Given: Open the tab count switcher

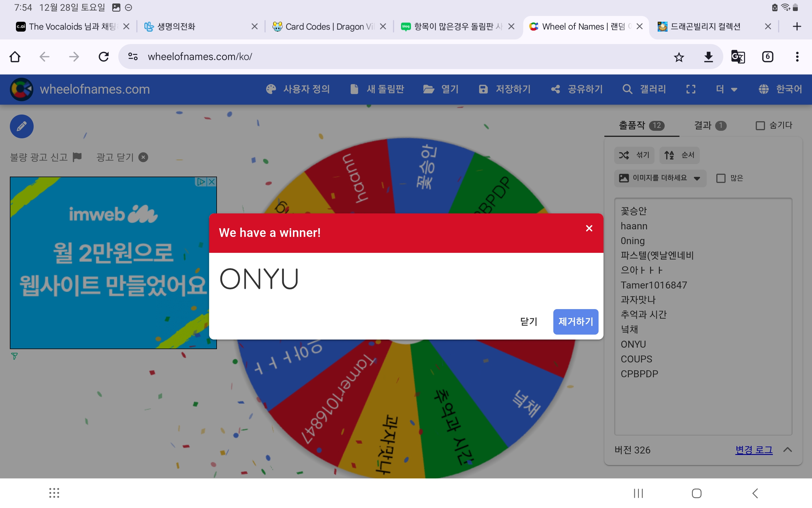Looking at the screenshot, I should pos(767,57).
